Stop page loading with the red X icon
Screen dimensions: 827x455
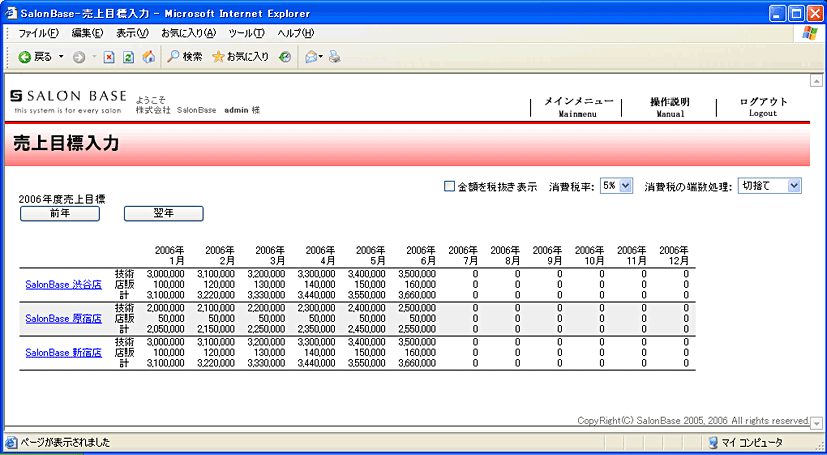(x=109, y=57)
